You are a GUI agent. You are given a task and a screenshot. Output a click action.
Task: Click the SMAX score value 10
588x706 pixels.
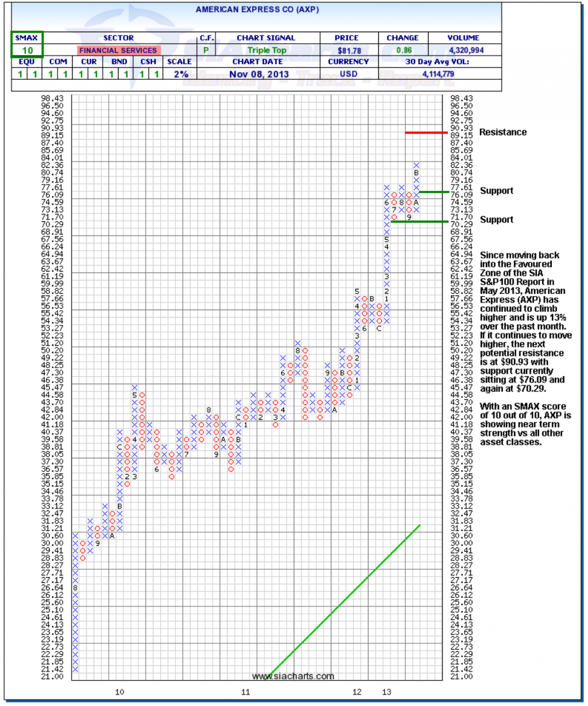click(x=28, y=51)
